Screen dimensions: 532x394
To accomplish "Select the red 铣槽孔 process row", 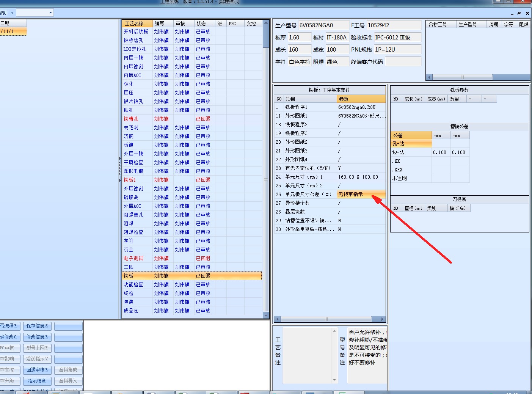I will [x=192, y=119].
